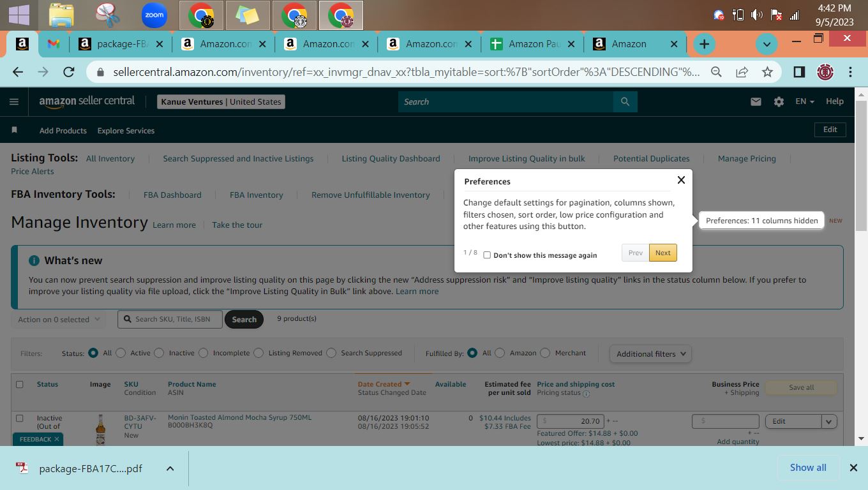Click the Search SKU, Title, ISBN field
This screenshot has height=490, width=868.
point(170,319)
